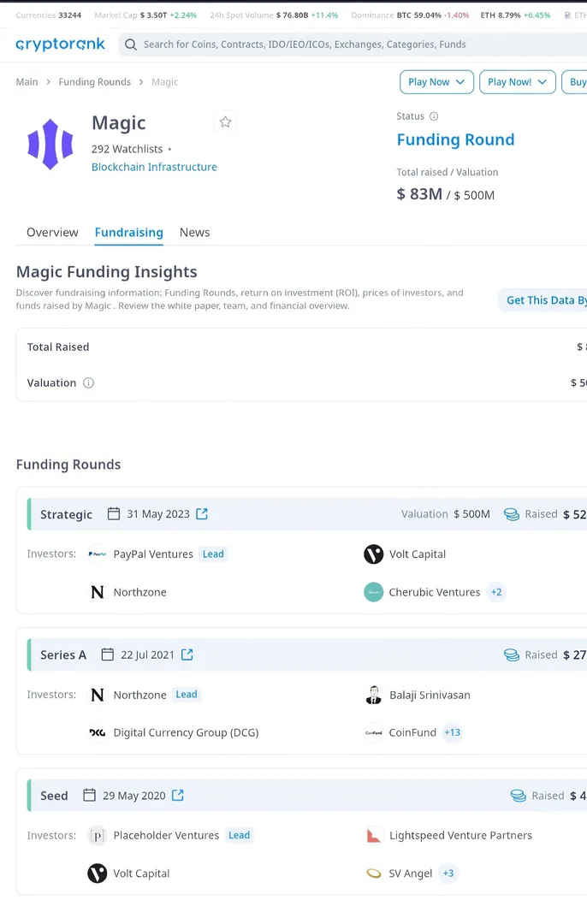Click the calendar icon beside 29 May 2020
Viewport: 587px width, 924px height.
click(89, 796)
